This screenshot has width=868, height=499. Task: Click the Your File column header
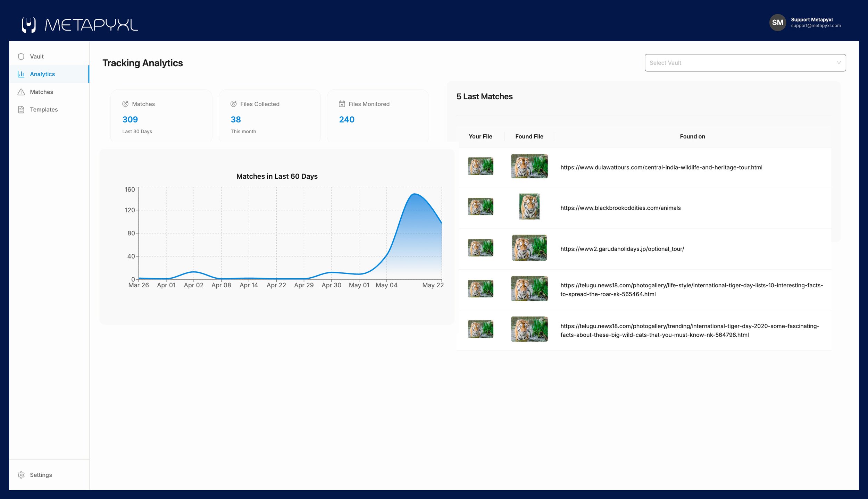tap(480, 136)
